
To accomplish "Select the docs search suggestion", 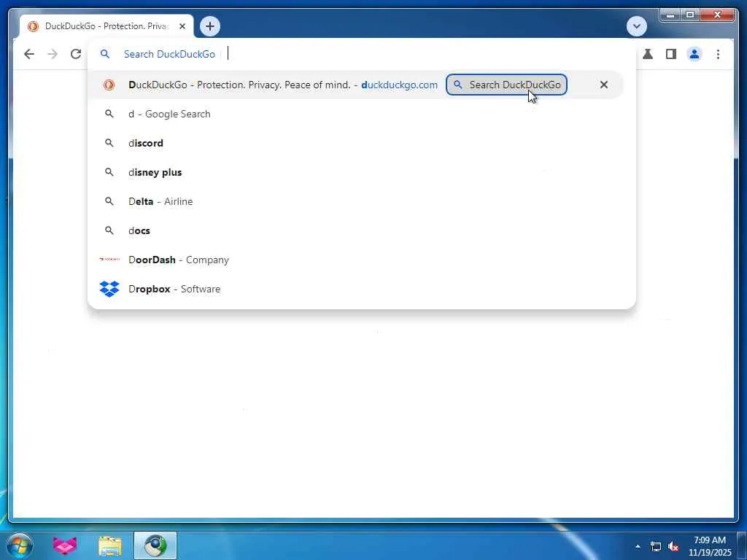I will [355, 230].
